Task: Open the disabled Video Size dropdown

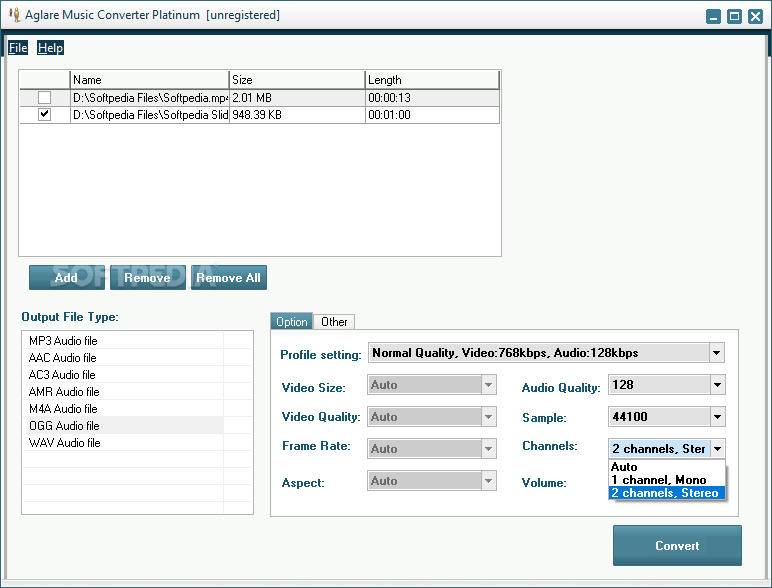Action: [488, 385]
